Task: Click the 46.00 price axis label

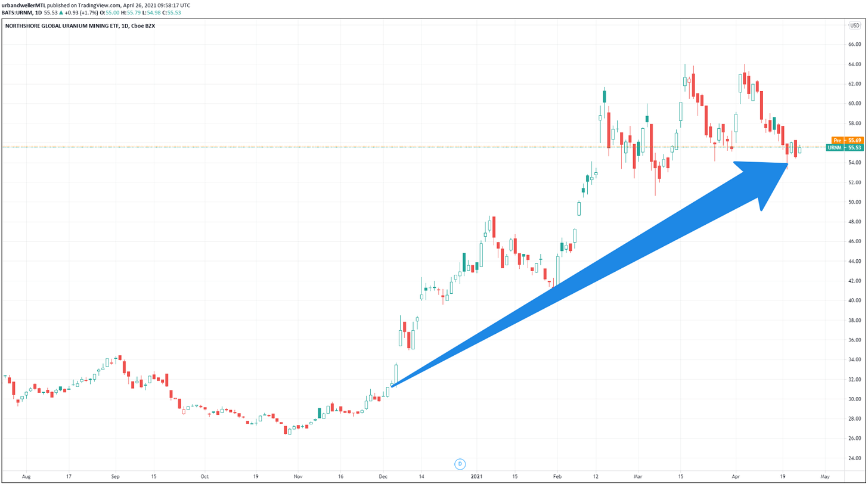Action: (x=854, y=241)
